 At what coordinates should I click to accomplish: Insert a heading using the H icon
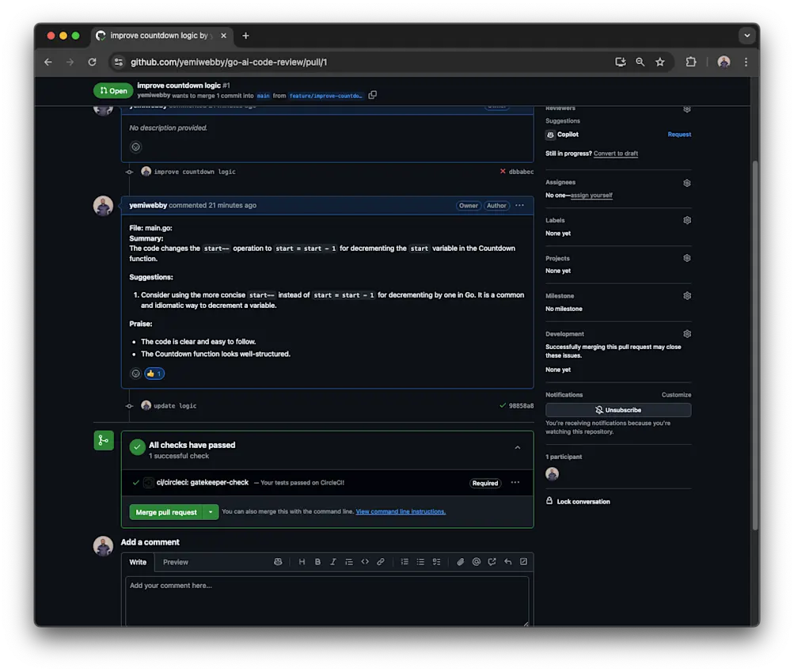(302, 561)
